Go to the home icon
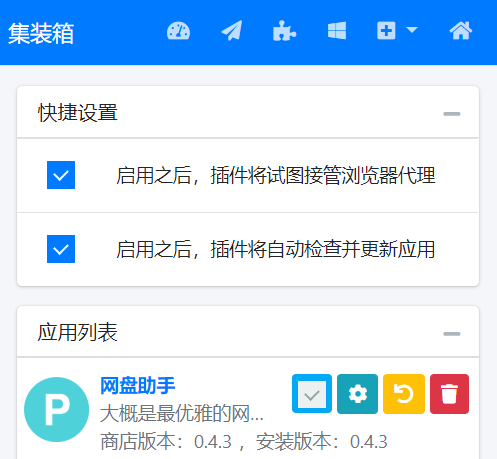497x459 pixels. click(461, 31)
